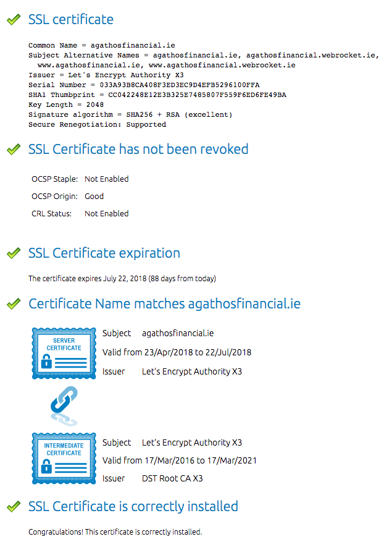Click the 'OCSP Staple:' label
392x542 pixels.
pyautogui.click(x=54, y=179)
